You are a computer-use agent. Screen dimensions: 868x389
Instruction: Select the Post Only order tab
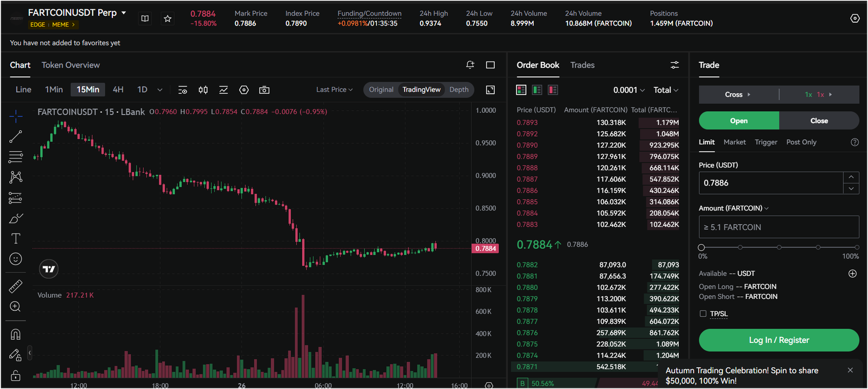coord(801,142)
